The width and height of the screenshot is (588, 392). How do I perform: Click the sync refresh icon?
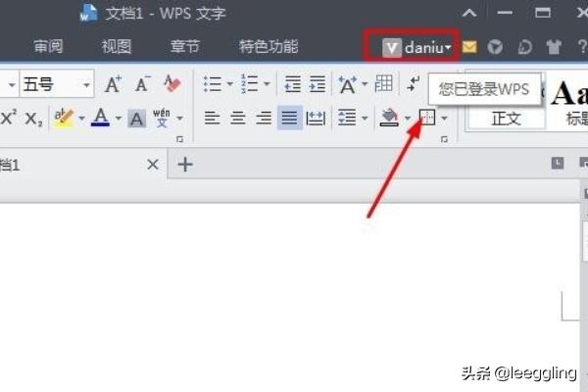pos(524,47)
